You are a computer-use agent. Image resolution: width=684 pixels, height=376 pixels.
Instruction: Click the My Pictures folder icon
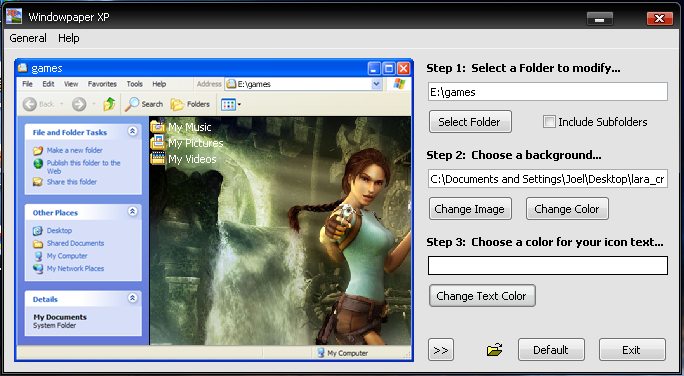[157, 142]
